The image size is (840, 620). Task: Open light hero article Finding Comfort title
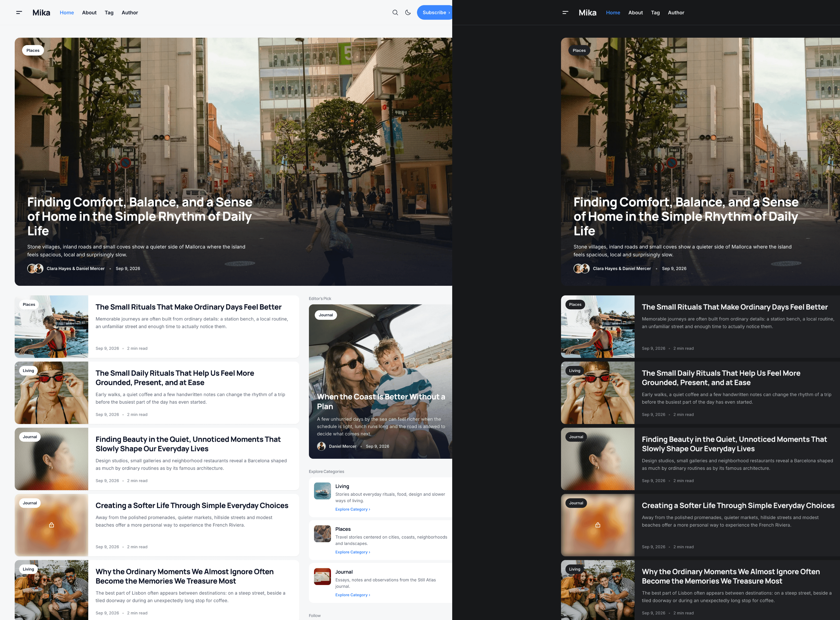click(x=140, y=216)
